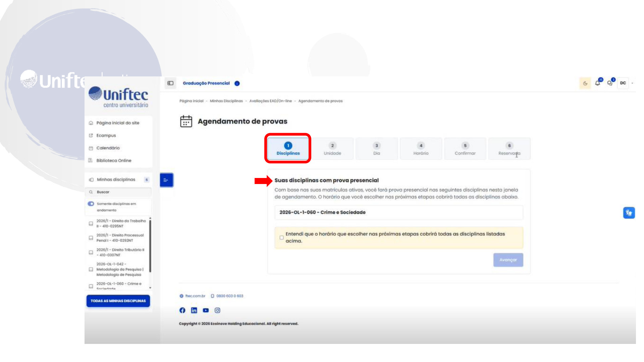
Task: Click the book icon for Direito Processual Penal I
Action: point(91,238)
